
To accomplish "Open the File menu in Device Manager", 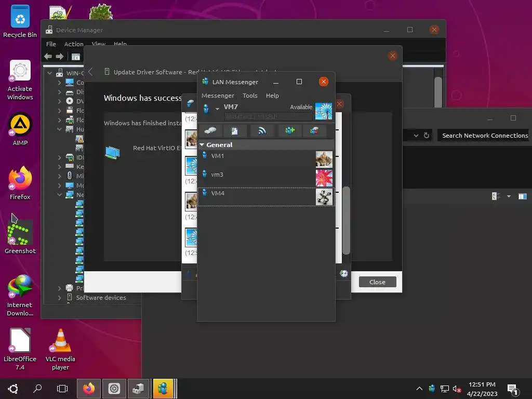I will coord(51,44).
